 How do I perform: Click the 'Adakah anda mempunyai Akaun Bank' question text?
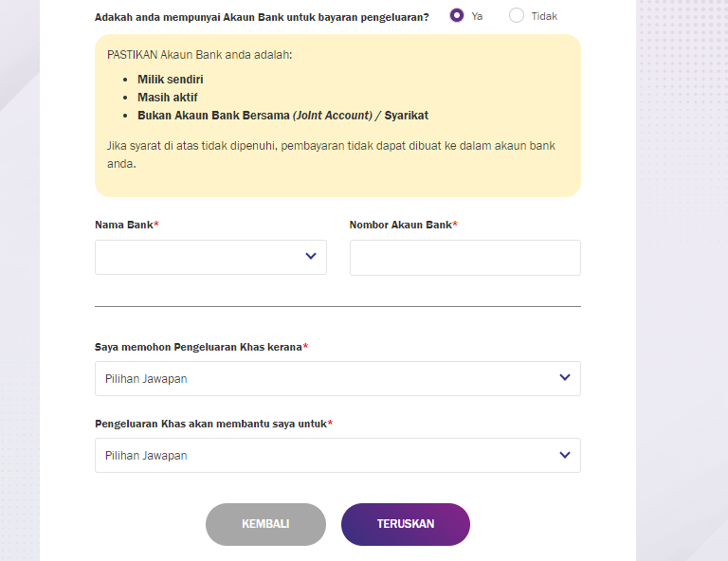262,17
